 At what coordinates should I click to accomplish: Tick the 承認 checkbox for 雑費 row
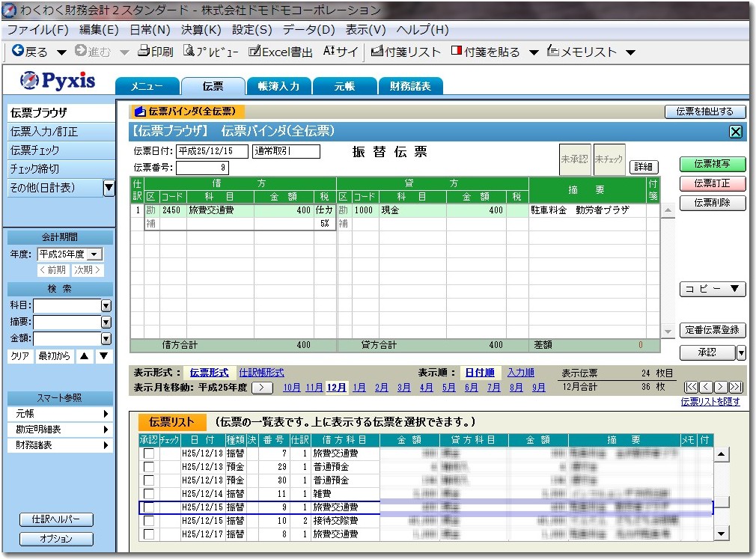[149, 494]
